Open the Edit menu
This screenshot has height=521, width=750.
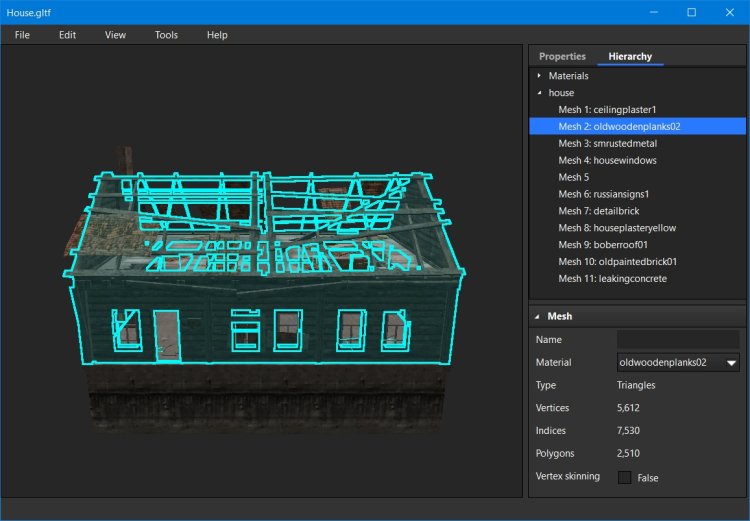(x=67, y=35)
